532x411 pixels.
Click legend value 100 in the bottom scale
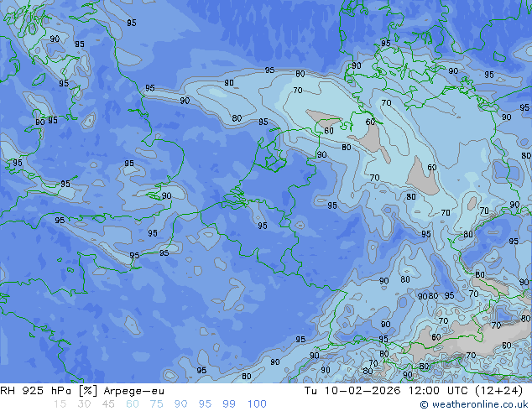[257, 404]
